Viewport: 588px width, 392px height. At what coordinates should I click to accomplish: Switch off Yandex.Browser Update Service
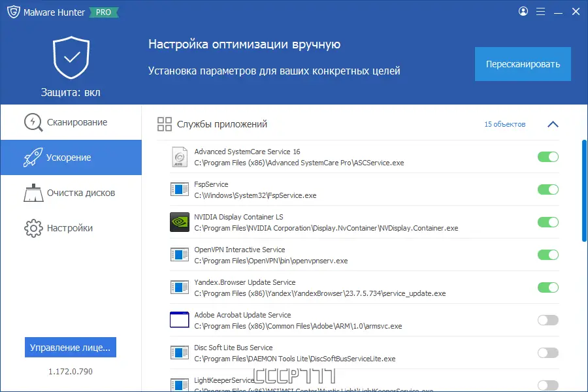click(x=548, y=287)
